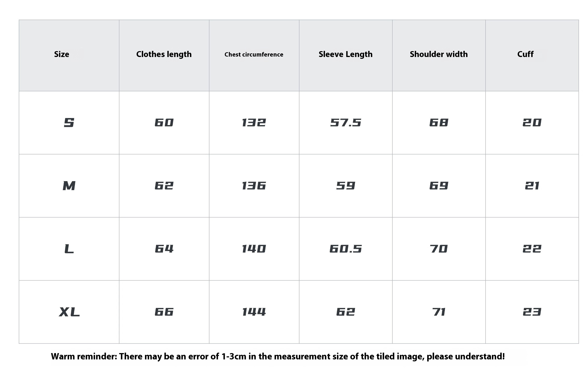Select the Sleeve Length header
588x380 pixels.
tap(345, 55)
